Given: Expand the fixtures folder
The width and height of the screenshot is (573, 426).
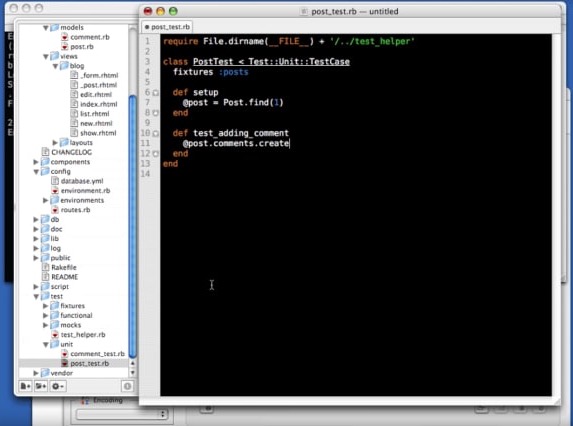Looking at the screenshot, I should [45, 306].
